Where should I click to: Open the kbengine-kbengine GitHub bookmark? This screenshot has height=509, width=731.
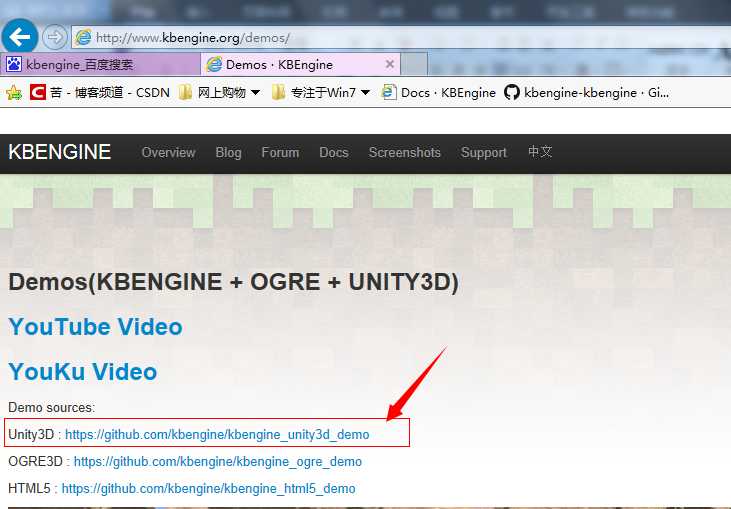586,92
